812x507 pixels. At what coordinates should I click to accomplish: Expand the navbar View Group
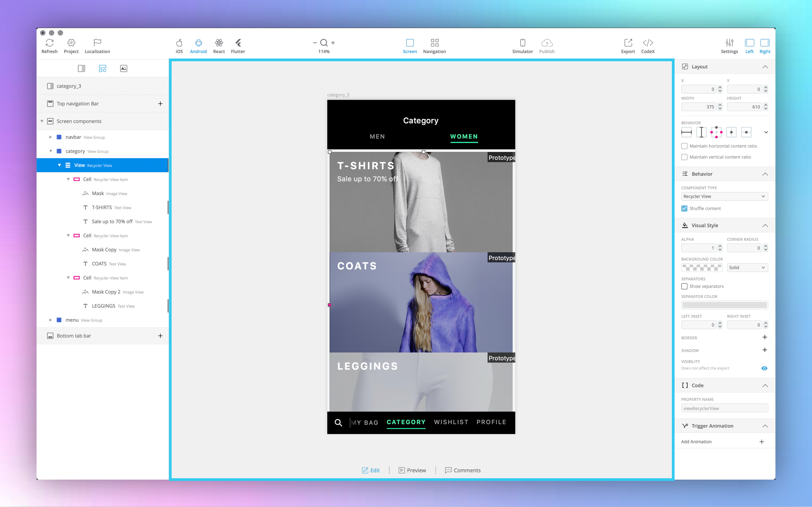(50, 137)
